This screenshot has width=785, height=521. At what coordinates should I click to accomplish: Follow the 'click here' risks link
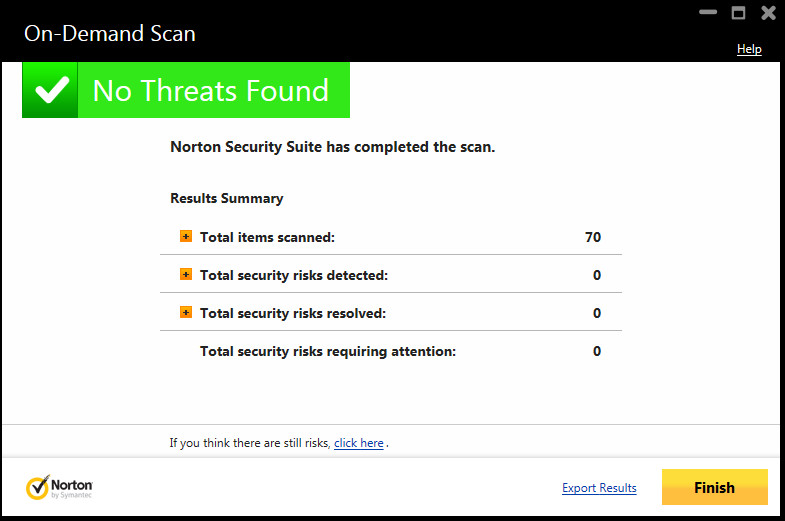tap(359, 443)
